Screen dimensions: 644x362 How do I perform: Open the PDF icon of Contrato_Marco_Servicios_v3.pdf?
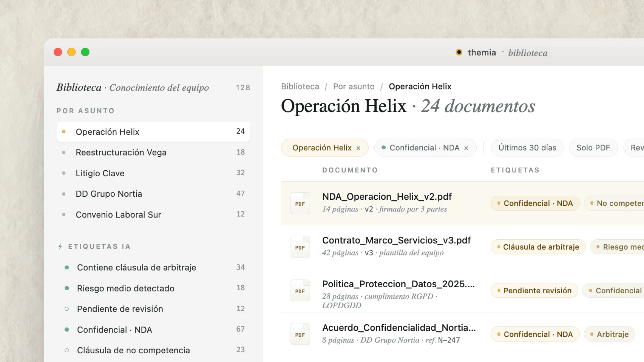pos(300,247)
